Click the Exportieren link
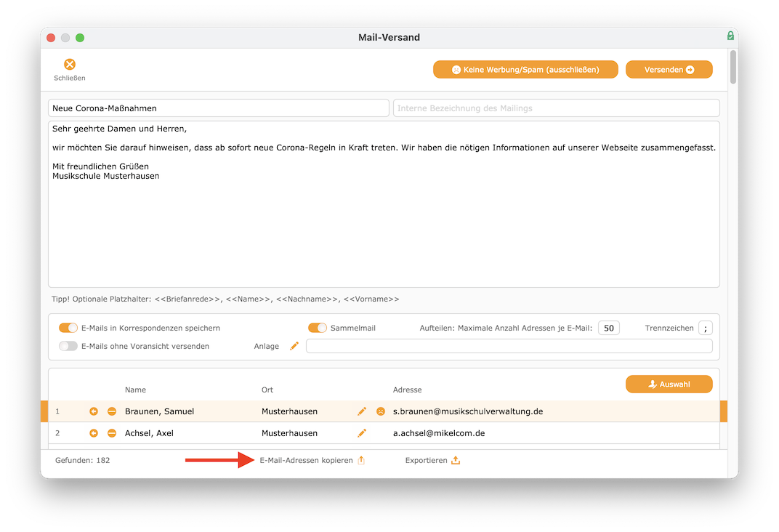The height and width of the screenshot is (532, 779). point(427,461)
